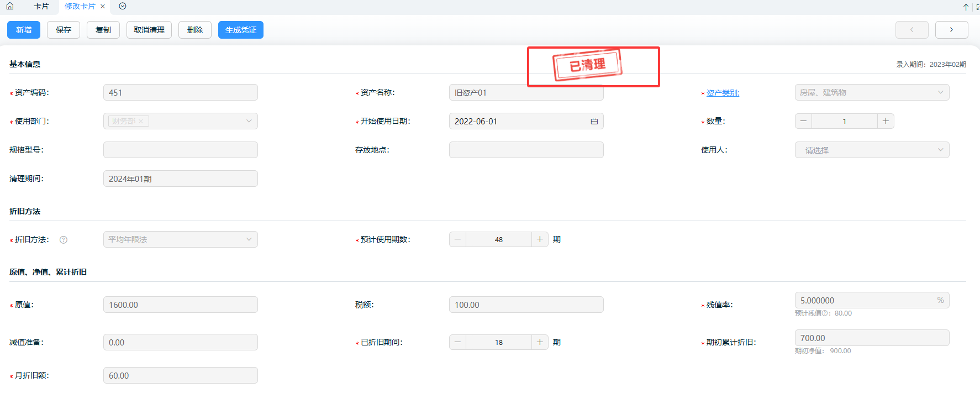Screen dimensions: 980x393
Task: Go to previous card with left arrow
Action: (911, 30)
